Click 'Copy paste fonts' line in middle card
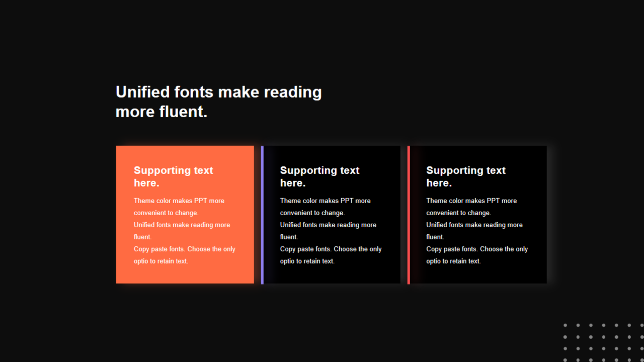The width and height of the screenshot is (644, 362). click(331, 249)
